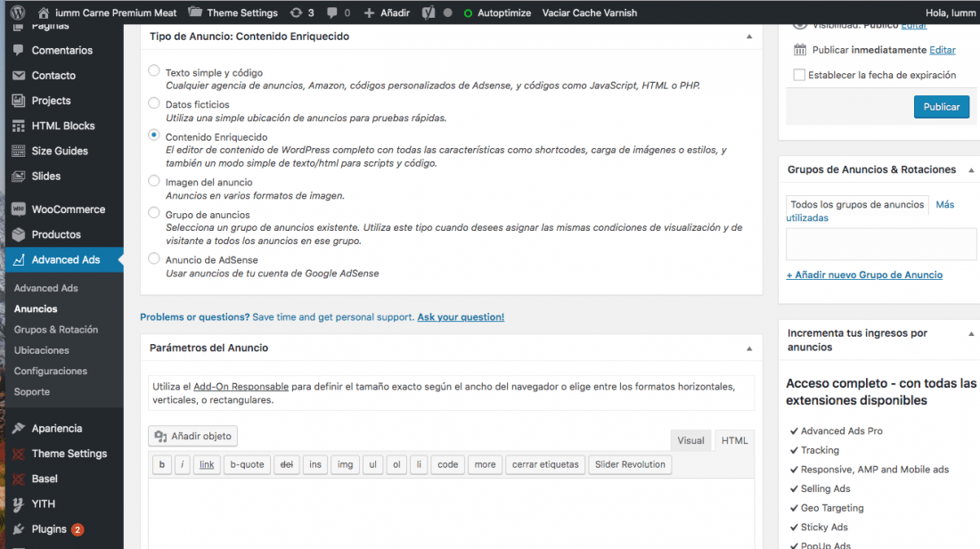Viewport: 980px width, 549px height.
Task: Click the ad groups list box
Action: coord(880,244)
